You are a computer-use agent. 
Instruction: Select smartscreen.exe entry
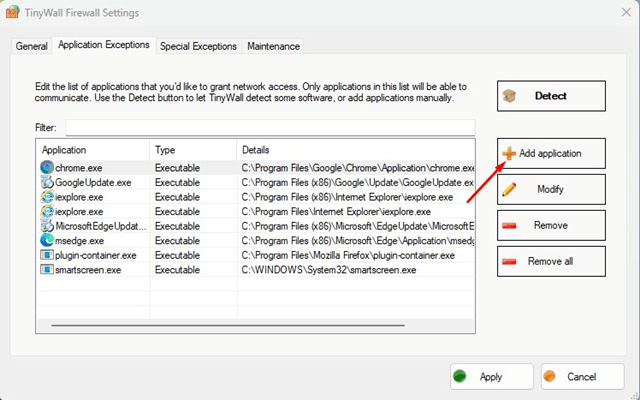(88, 270)
